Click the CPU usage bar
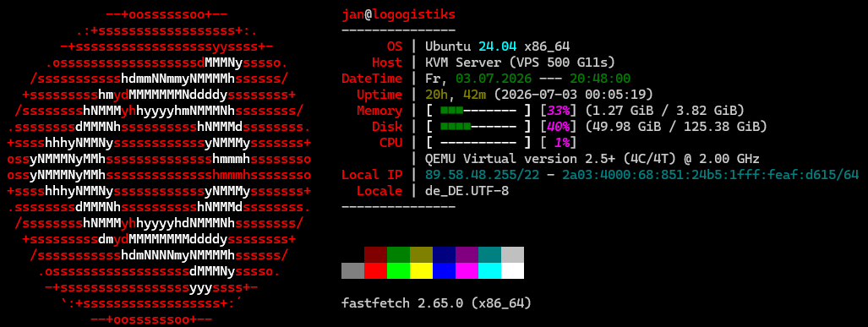Screen dimensions: 868x327 (x=479, y=143)
